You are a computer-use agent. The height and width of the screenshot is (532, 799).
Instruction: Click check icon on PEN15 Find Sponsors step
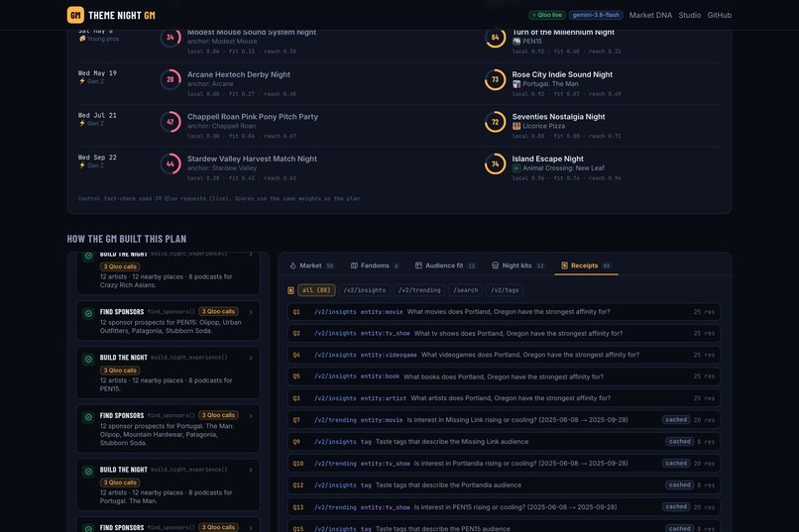(88, 314)
